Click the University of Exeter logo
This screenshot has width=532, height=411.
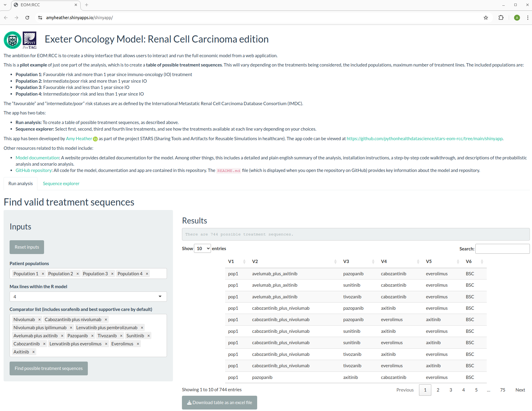(12, 40)
